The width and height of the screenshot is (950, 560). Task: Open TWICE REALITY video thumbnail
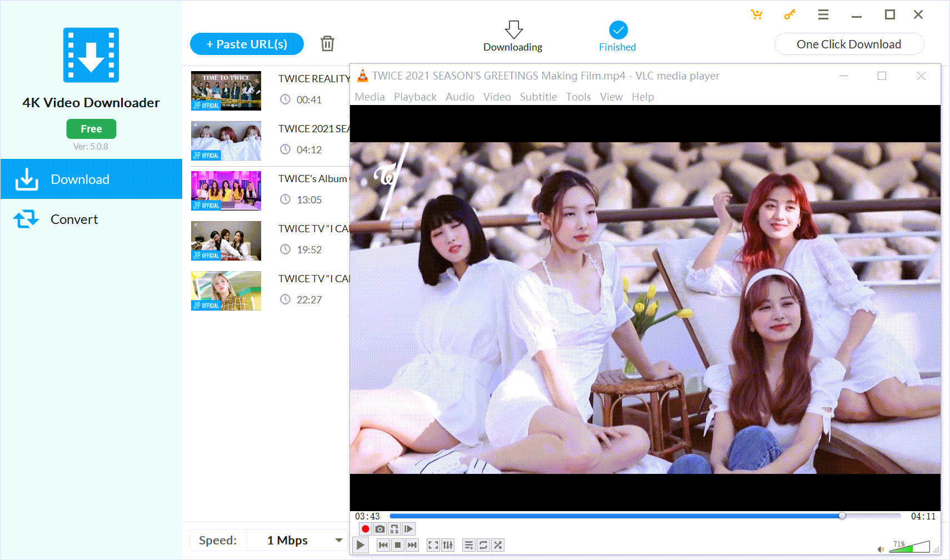click(226, 91)
